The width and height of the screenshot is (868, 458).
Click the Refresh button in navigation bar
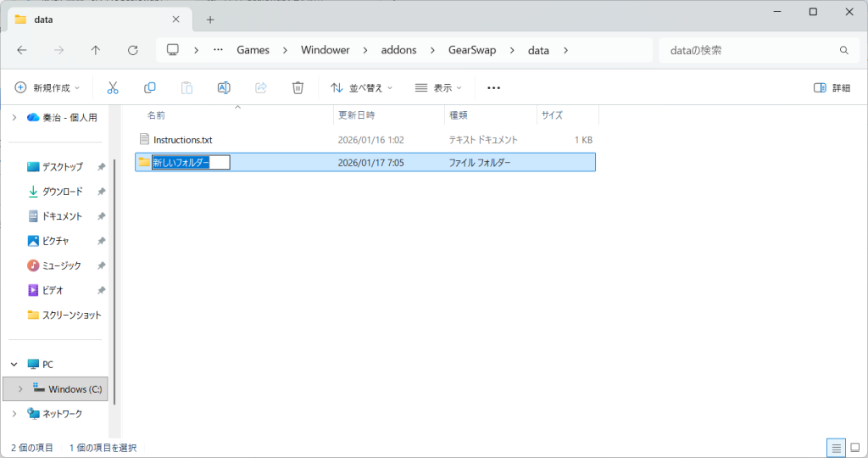coord(132,50)
